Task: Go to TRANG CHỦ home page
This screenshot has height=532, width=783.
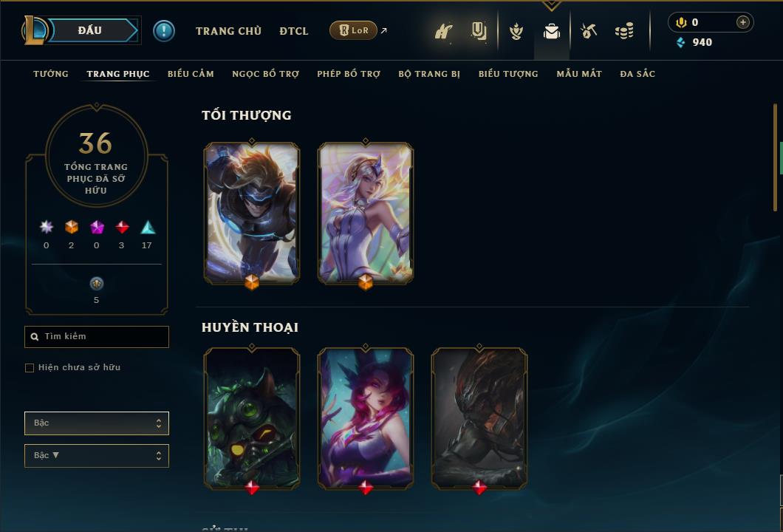Action: [229, 31]
